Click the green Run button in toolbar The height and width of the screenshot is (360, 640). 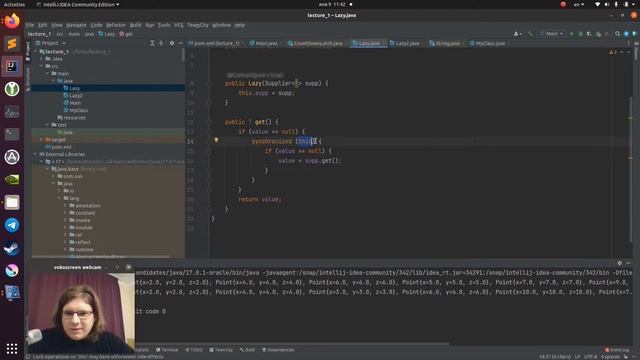click(x=571, y=34)
